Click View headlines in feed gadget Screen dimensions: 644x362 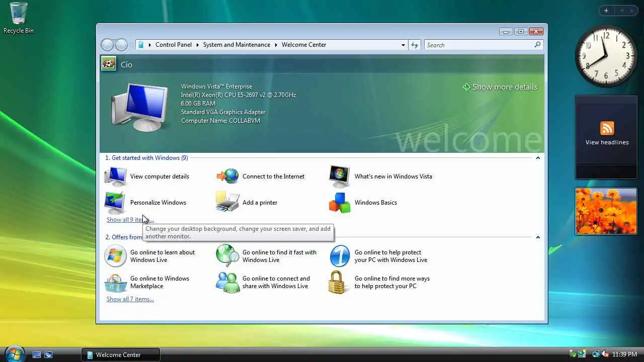tap(607, 142)
